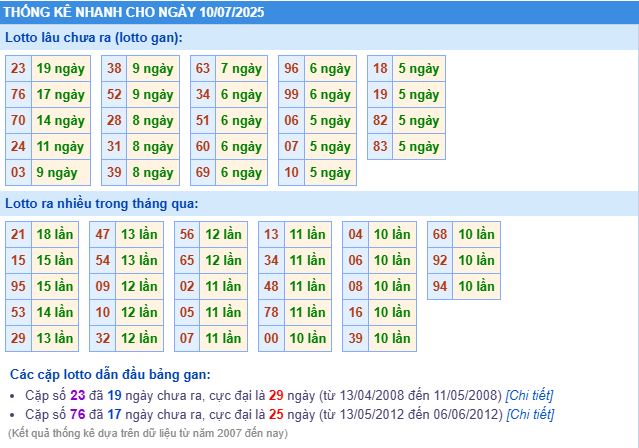Screen dimensions: 639x448
Task: Click lotto gan number 70 cell
Action: pos(18,121)
